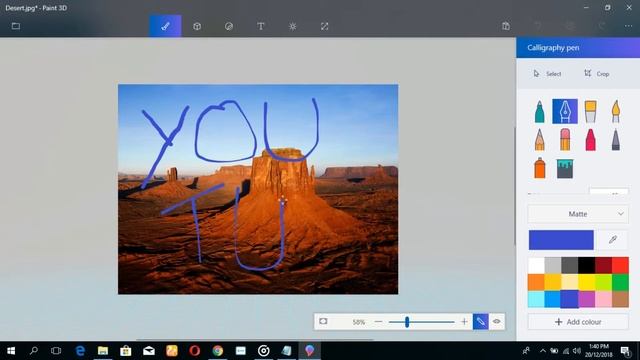Select the Fill bucket tool
Screen dimensions: 640x360
565,168
